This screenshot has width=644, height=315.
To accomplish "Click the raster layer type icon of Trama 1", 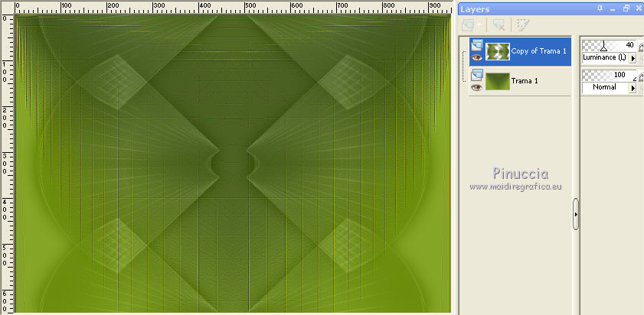I will [477, 74].
